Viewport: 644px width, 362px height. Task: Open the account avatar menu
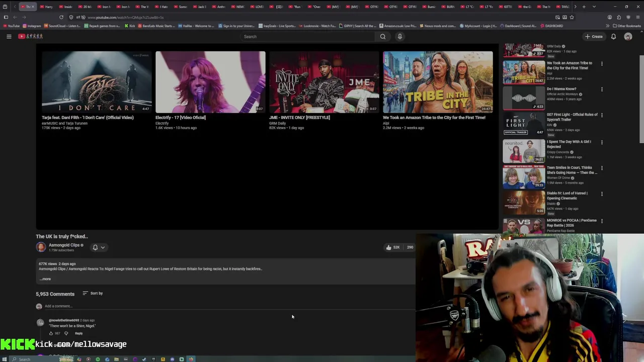point(628,36)
